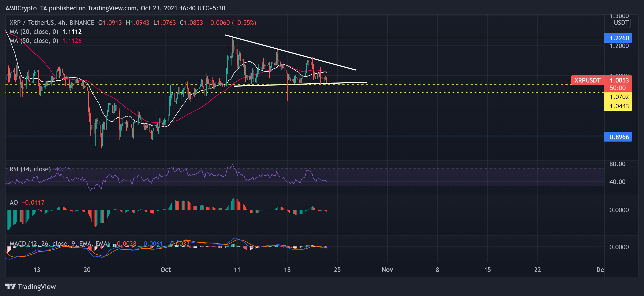The width and height of the screenshot is (644, 296).
Task: Click the MA (20, close, 0) indicator label
Action: (x=34, y=32)
